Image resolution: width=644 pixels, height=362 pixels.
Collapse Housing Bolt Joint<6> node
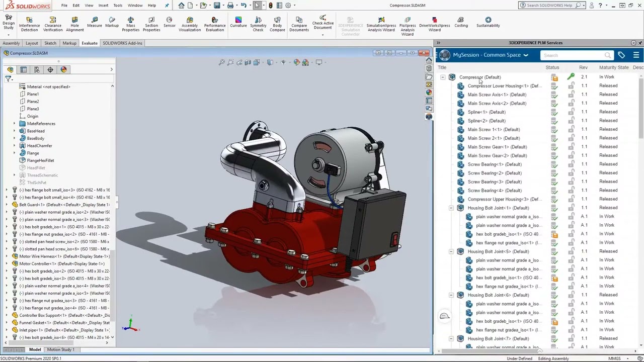[x=451, y=295]
